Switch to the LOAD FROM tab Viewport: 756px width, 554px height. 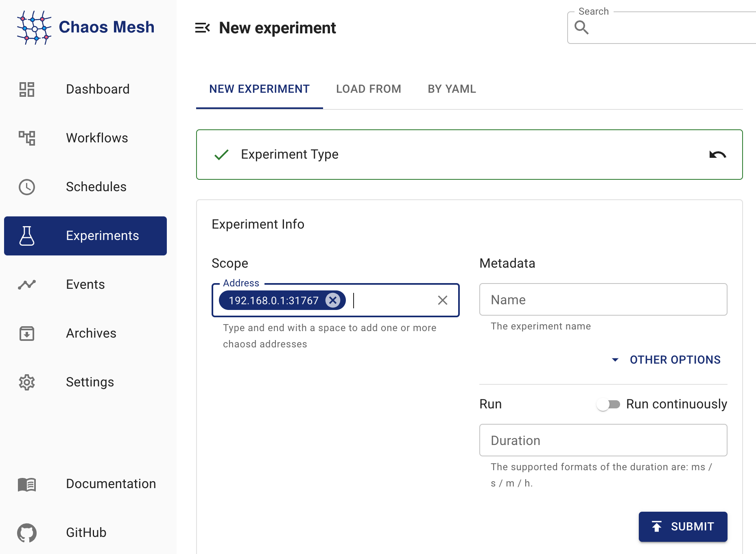[x=368, y=89]
